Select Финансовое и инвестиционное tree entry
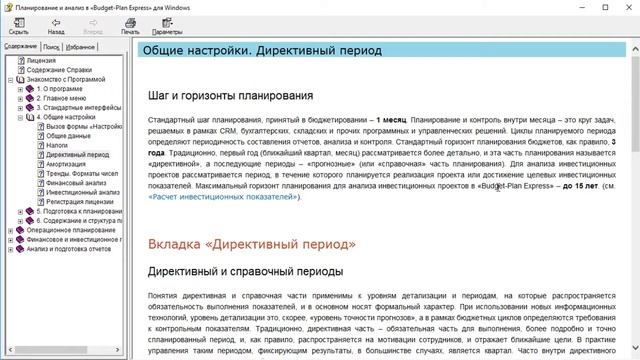This screenshot has height=360, width=640. click(x=74, y=239)
